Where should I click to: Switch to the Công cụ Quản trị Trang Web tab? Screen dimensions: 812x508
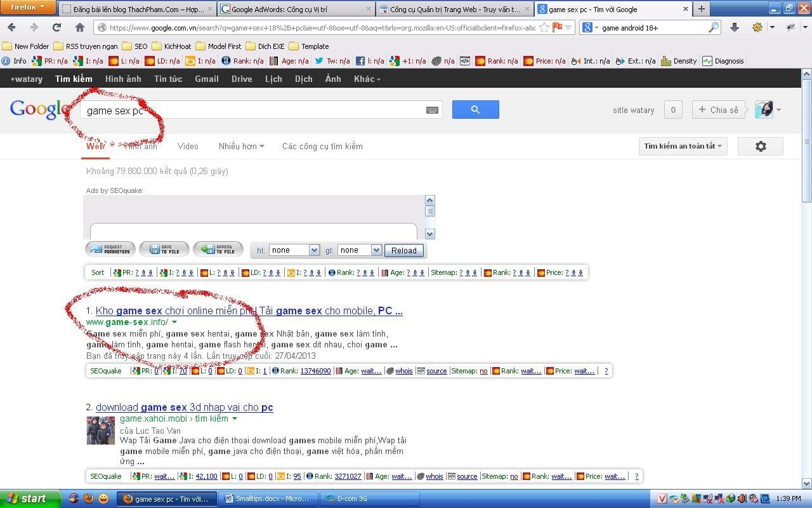[x=454, y=10]
